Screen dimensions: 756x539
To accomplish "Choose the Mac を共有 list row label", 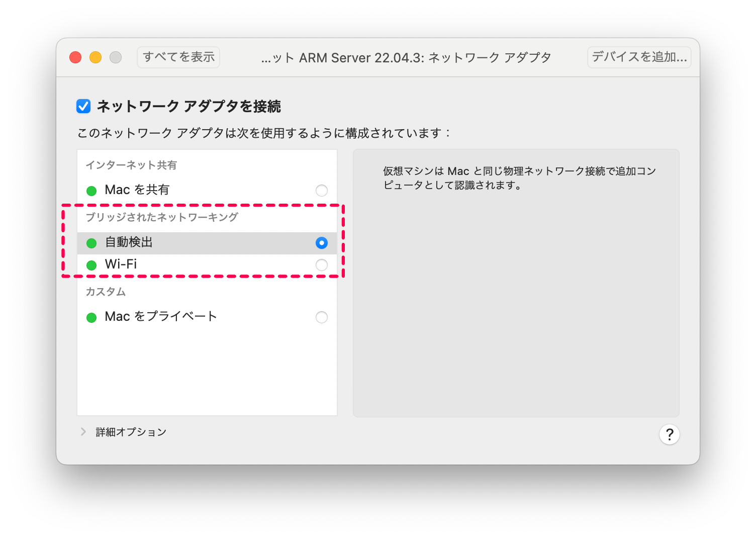I will pos(137,190).
